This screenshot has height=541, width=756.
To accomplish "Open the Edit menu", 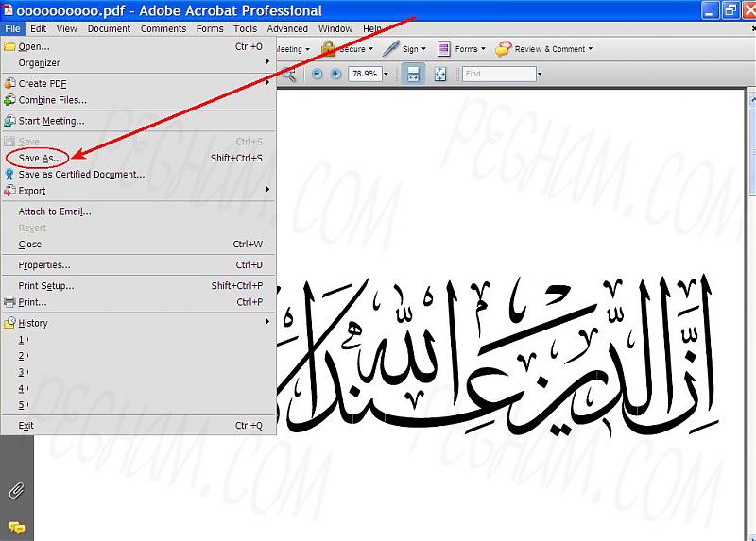I will 39,29.
